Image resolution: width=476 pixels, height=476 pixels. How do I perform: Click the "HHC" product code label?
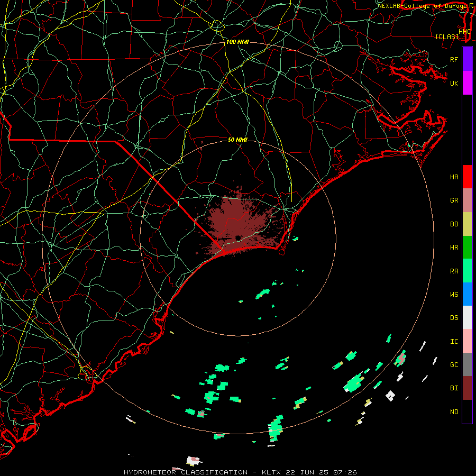click(464, 32)
